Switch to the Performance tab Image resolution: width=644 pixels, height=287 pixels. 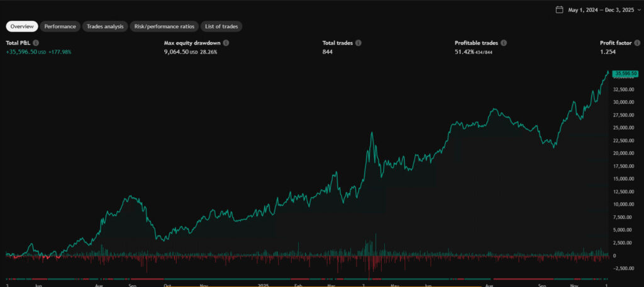pyautogui.click(x=60, y=26)
